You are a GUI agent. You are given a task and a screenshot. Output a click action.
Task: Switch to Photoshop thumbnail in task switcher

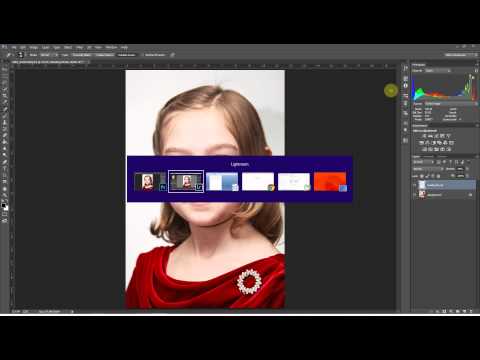click(x=150, y=182)
